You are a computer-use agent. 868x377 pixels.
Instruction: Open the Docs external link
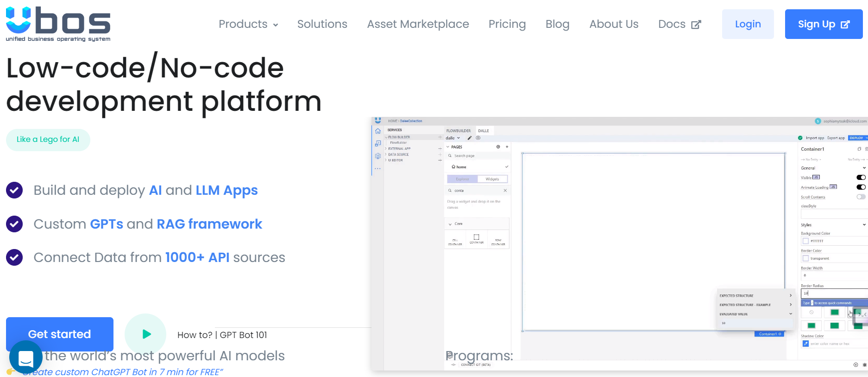[x=679, y=24]
